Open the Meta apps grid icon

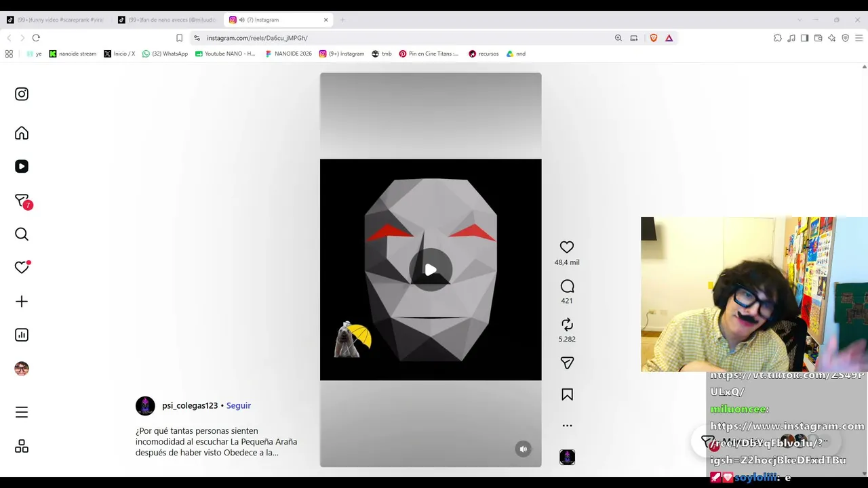(x=22, y=446)
